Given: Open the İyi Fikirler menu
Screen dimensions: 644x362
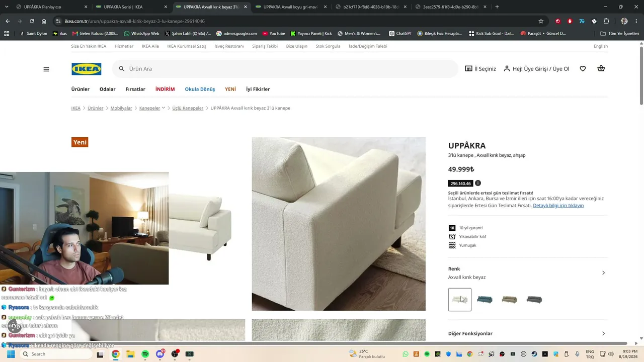Looking at the screenshot, I should [258, 89].
